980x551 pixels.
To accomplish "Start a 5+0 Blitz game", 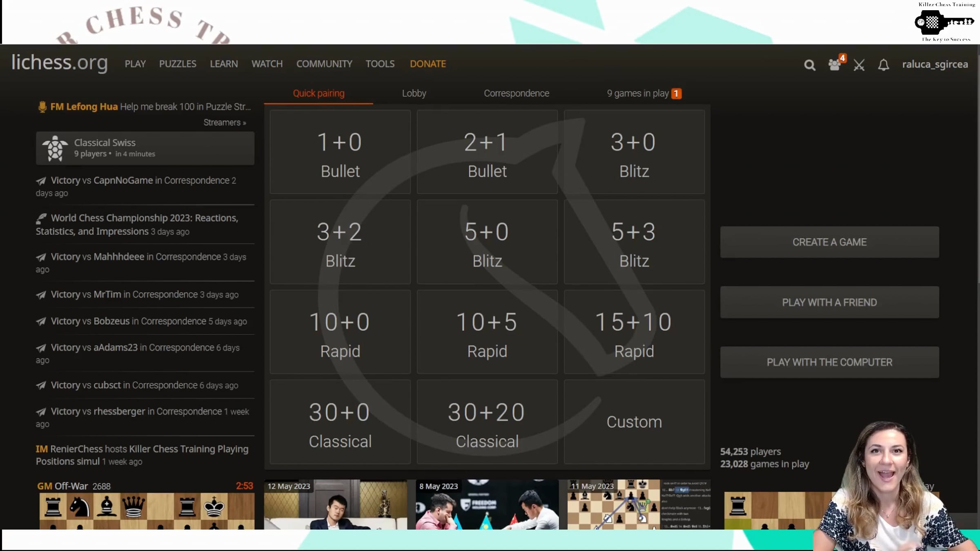I will (x=487, y=242).
